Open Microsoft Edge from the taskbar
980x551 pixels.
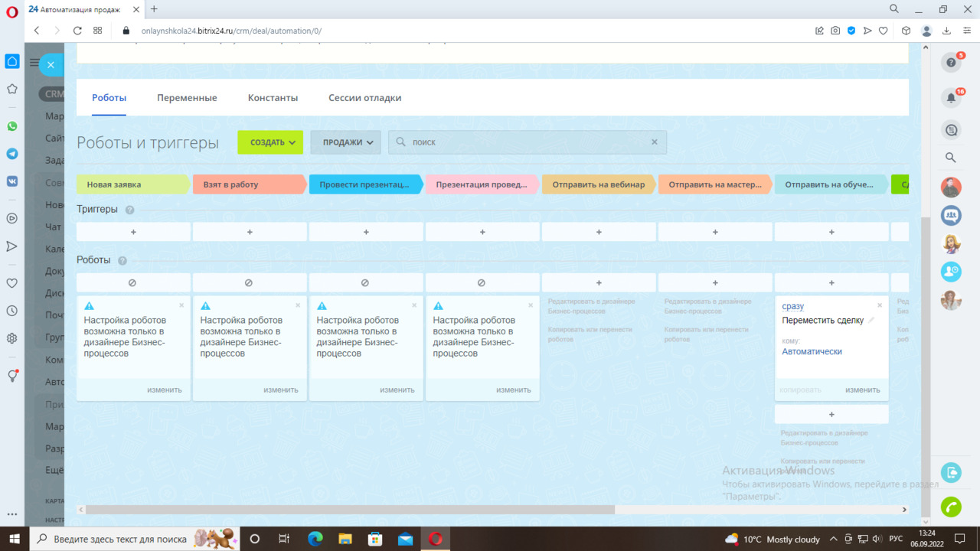[315, 539]
